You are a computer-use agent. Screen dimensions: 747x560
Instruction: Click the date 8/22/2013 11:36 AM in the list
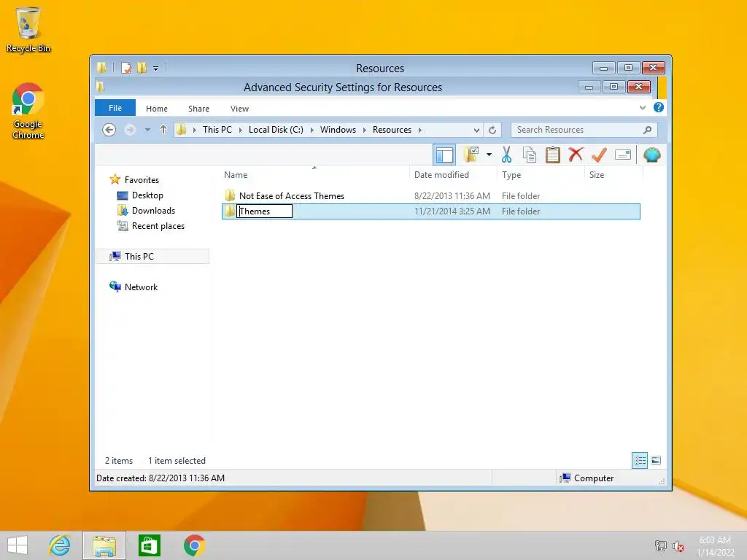coord(452,195)
